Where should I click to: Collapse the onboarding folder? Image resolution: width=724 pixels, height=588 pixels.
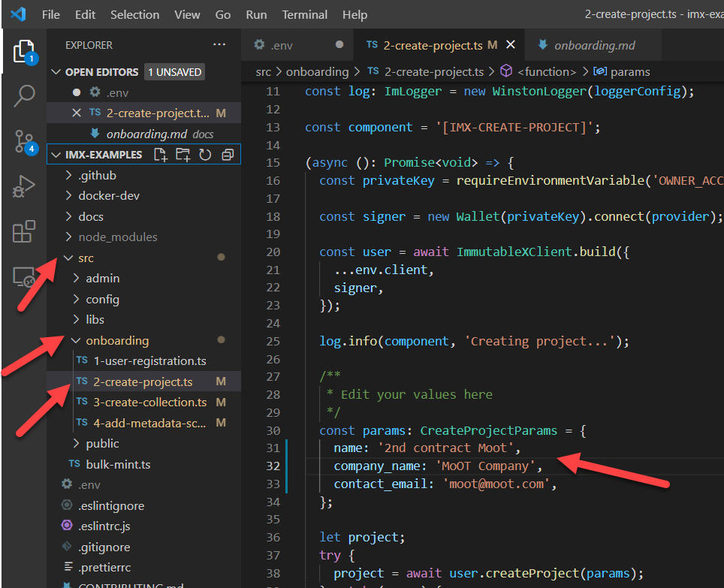point(76,340)
